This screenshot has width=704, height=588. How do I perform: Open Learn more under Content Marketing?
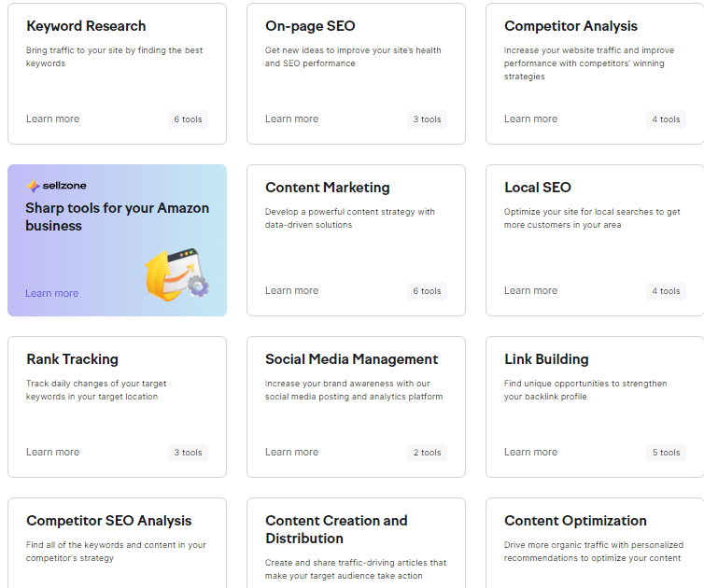click(291, 291)
